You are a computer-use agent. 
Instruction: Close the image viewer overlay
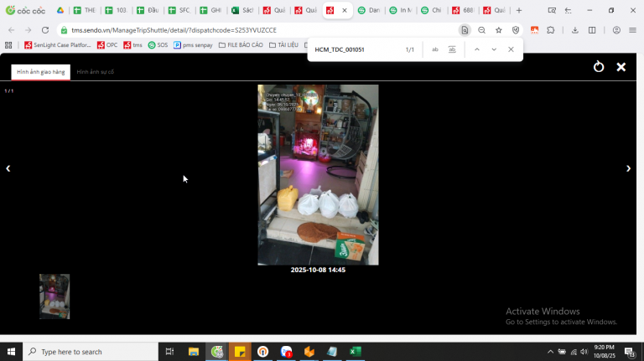(x=621, y=67)
